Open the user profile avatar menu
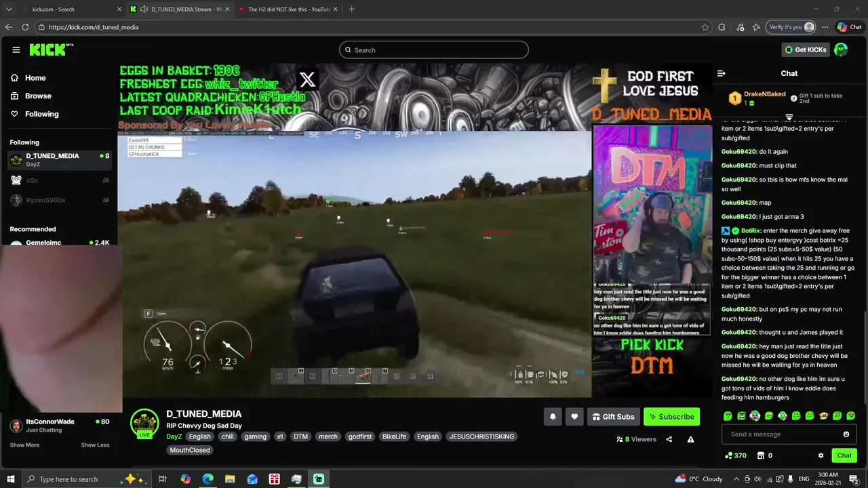Image resolution: width=868 pixels, height=488 pixels. [841, 49]
